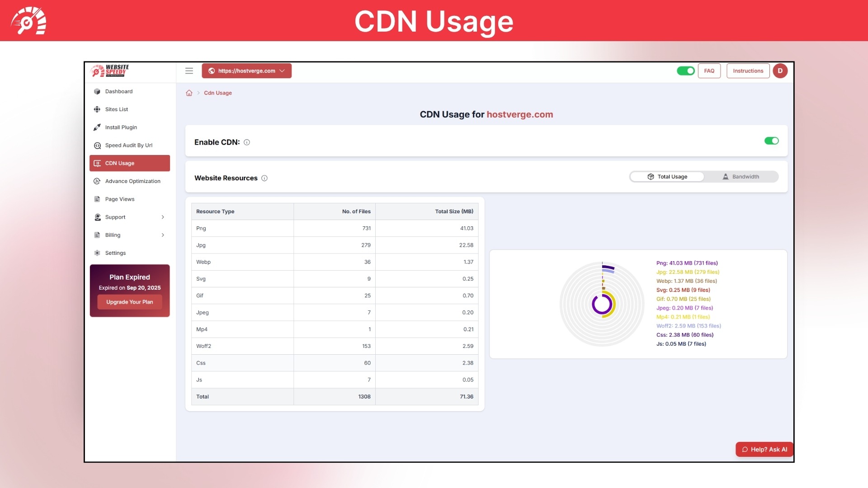Image resolution: width=868 pixels, height=488 pixels.
Task: Open the Install Plugin section
Action: pos(120,127)
